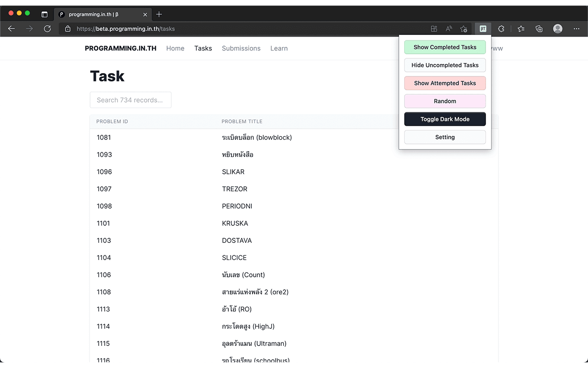Screen dimensions: 588x368
Task: Open task สายแร่แห่งพลัง 2 (ore2)
Action: 255,292
